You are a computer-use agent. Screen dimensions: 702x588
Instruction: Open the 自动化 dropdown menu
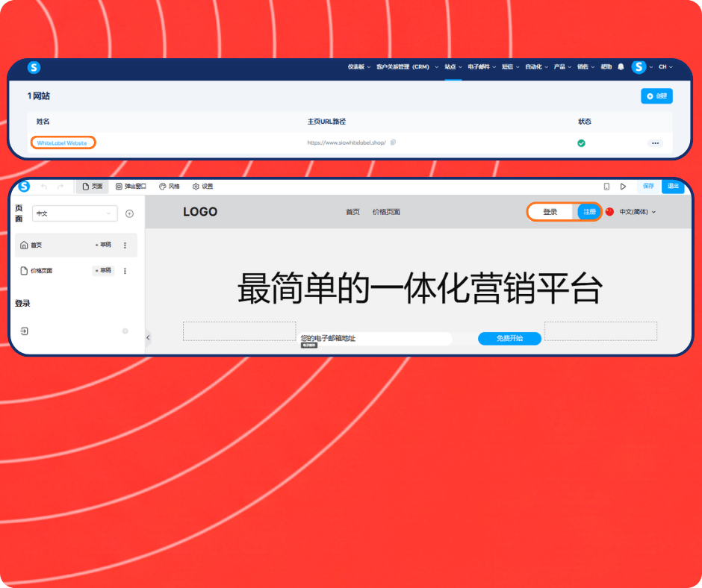(x=536, y=66)
